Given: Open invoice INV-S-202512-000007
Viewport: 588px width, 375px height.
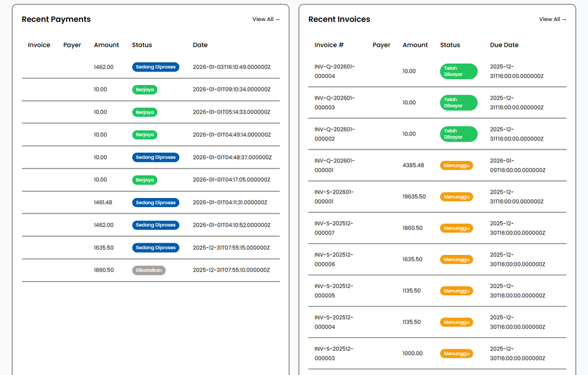Looking at the screenshot, I should [x=334, y=227].
